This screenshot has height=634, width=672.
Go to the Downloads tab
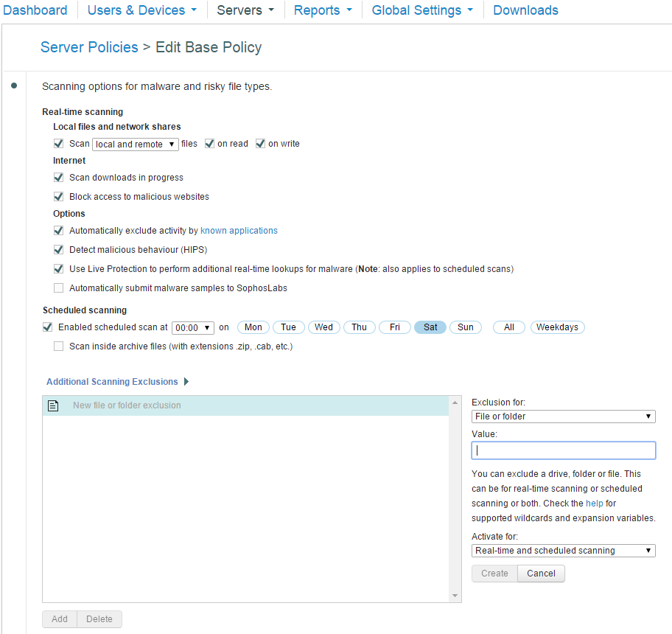[x=525, y=10]
